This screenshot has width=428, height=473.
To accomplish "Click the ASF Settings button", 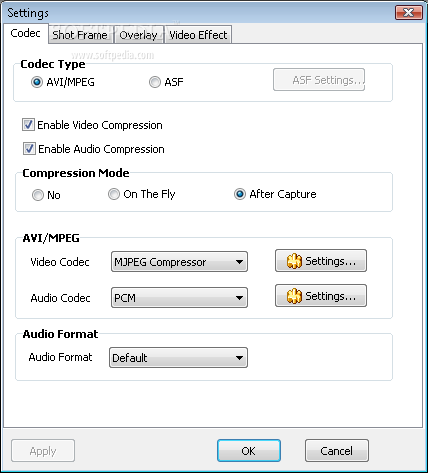I will [x=319, y=80].
